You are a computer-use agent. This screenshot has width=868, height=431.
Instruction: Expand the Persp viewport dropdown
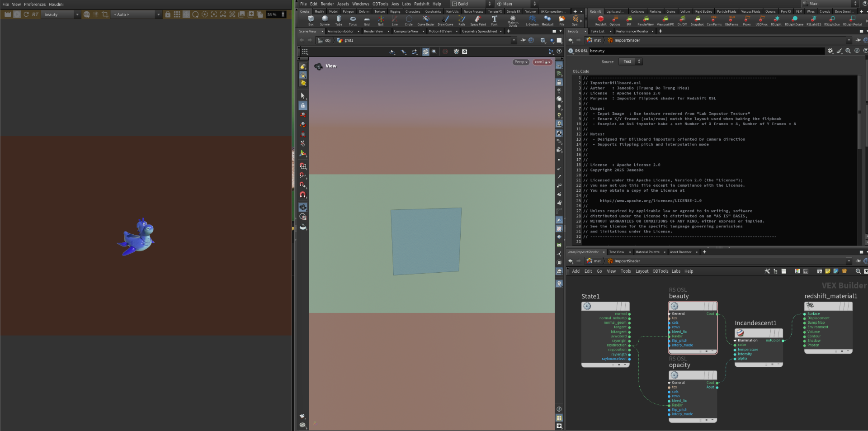[x=521, y=62]
